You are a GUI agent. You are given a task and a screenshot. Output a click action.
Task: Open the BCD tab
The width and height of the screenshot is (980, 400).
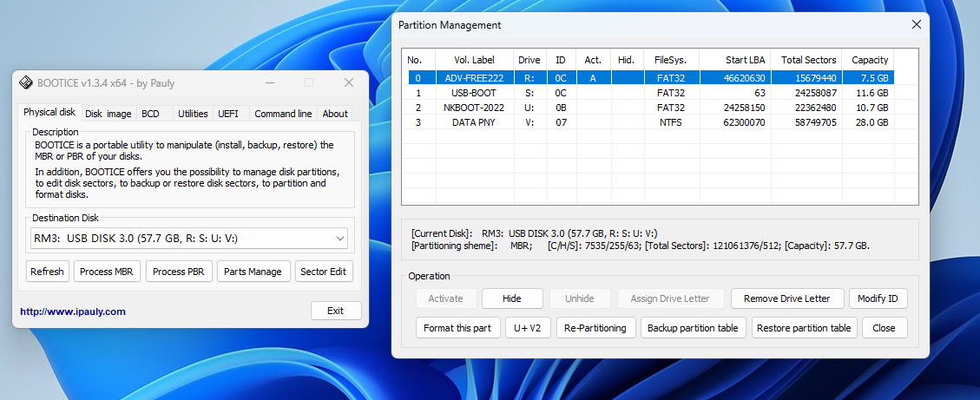(151, 114)
